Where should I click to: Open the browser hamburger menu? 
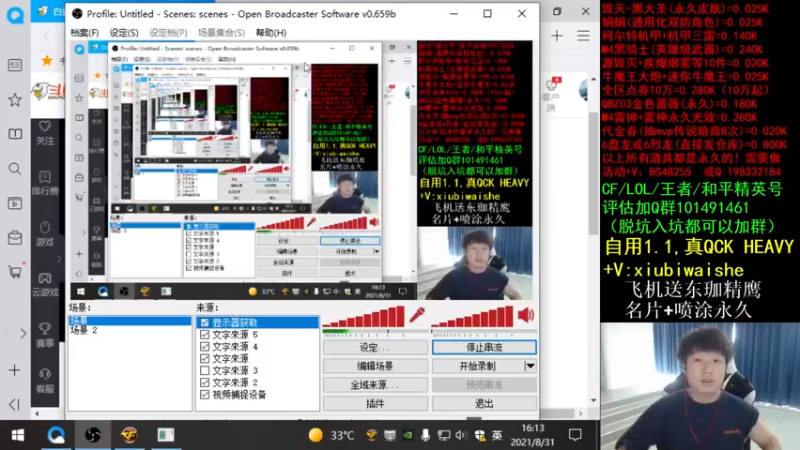(x=583, y=36)
